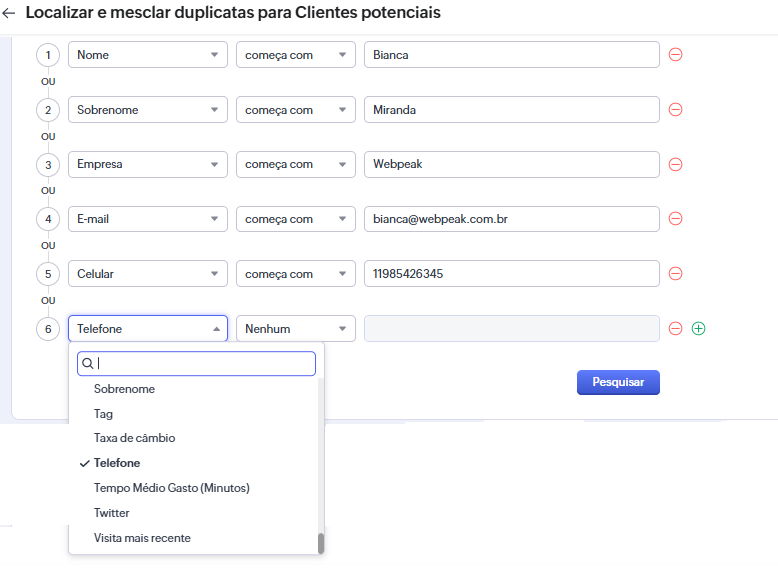
Task: Select Taxa de câmbio option
Action: coord(134,438)
